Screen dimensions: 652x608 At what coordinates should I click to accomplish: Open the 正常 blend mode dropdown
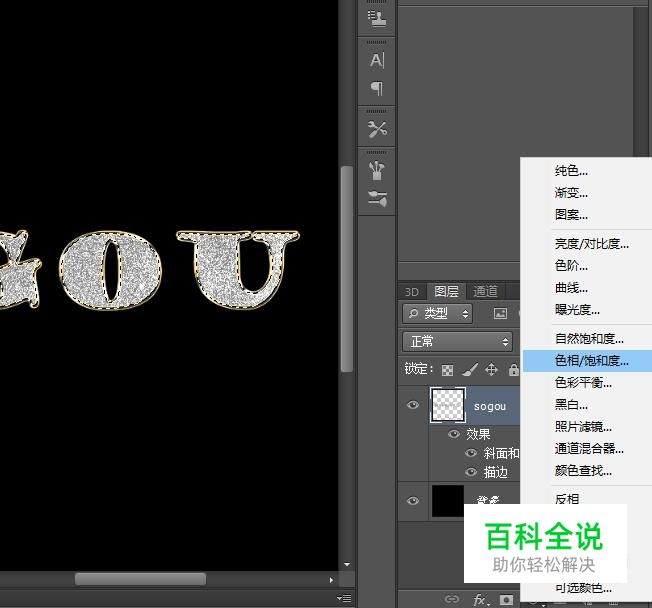point(457,341)
